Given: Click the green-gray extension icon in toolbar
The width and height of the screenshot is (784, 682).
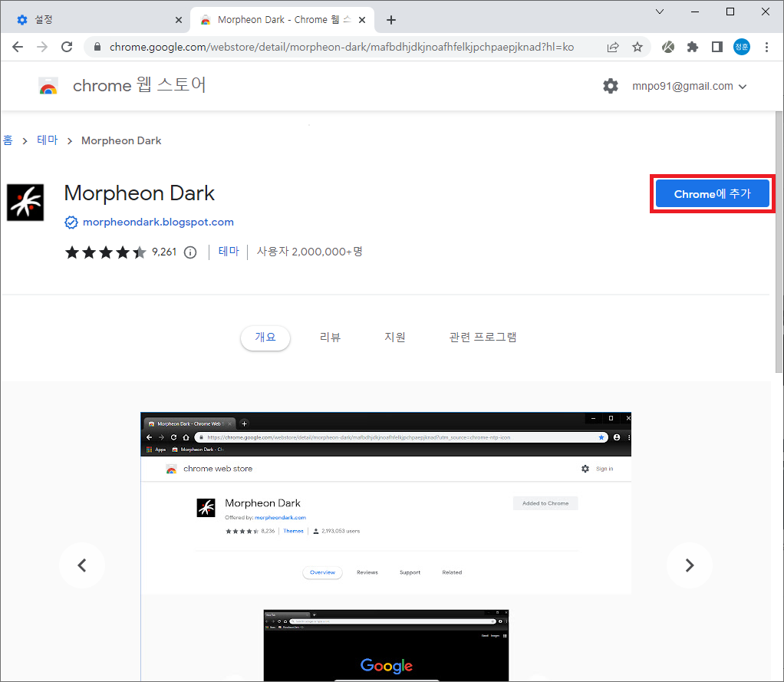Looking at the screenshot, I should tap(668, 47).
